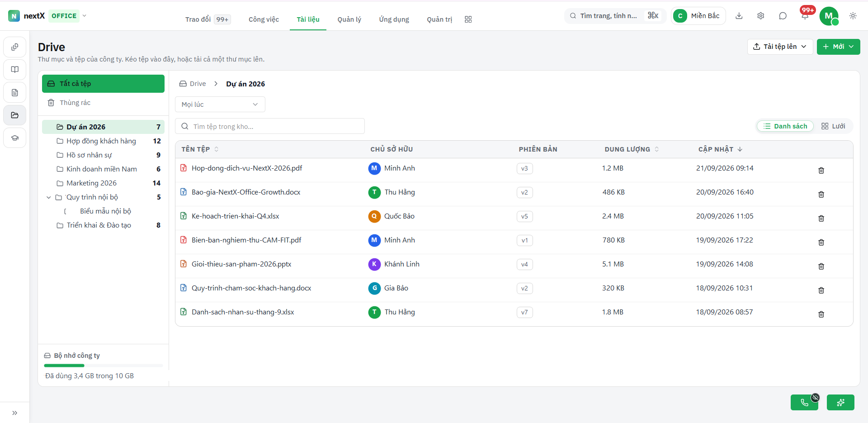This screenshot has height=423, width=868.
Task: Open the Ứng dụng tab
Action: tap(394, 19)
